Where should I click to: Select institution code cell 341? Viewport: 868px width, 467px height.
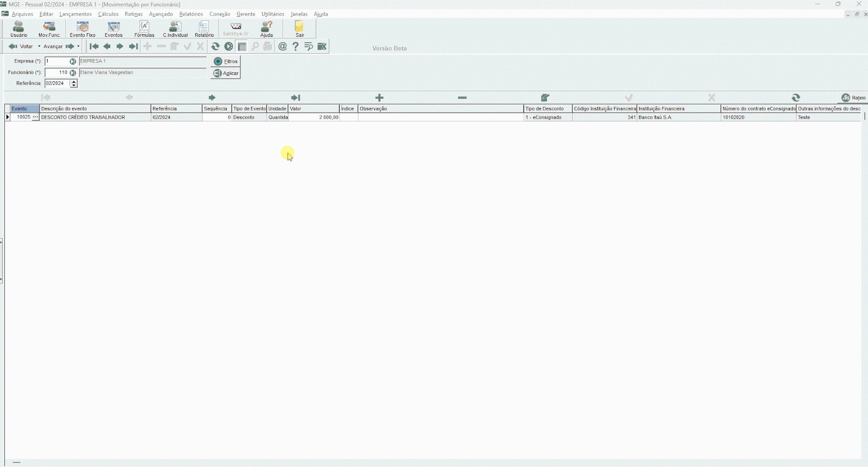pyautogui.click(x=604, y=117)
